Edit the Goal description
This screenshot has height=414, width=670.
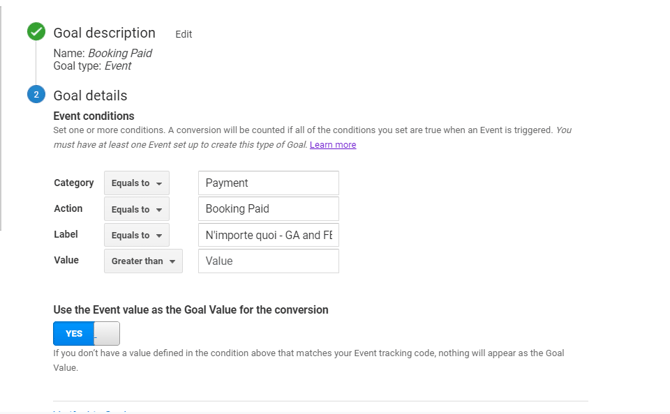(x=183, y=34)
